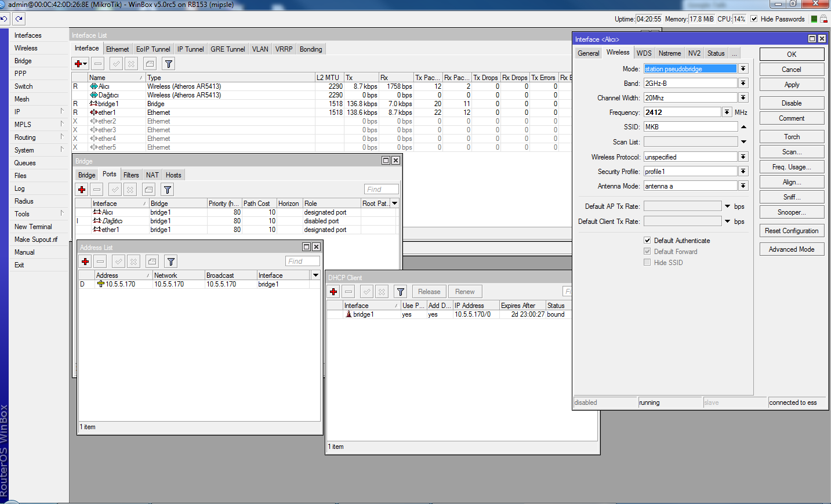Remove bridge port with minus icon
The height and width of the screenshot is (504, 831).
(97, 190)
